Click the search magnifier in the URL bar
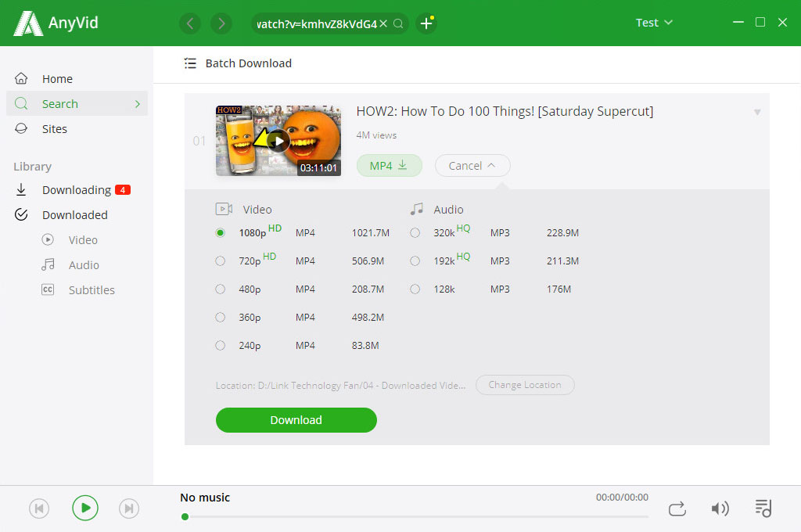 (398, 23)
